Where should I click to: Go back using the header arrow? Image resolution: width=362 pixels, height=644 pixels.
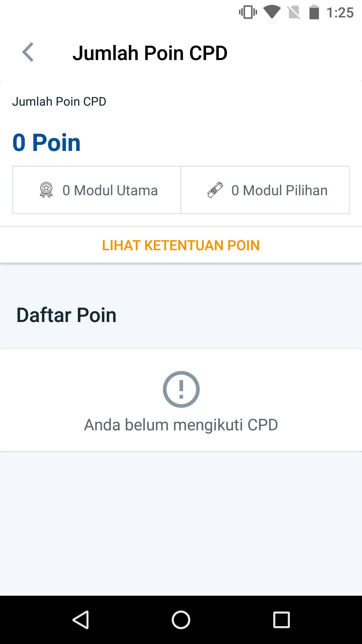28,52
